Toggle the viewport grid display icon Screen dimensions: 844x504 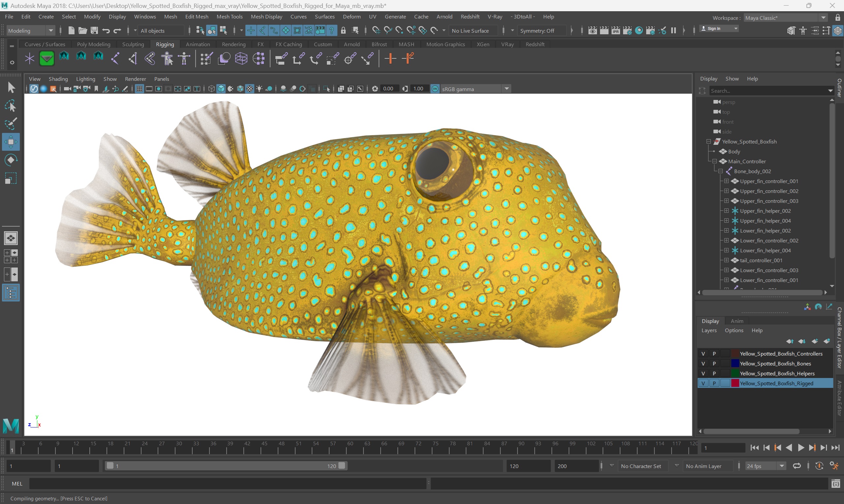(x=139, y=89)
